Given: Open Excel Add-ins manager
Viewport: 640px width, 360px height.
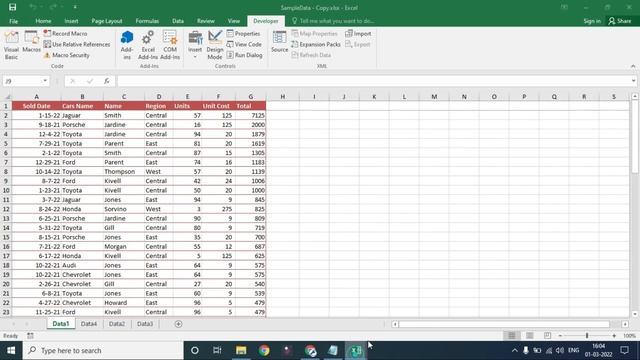Looking at the screenshot, I should click(x=148, y=45).
